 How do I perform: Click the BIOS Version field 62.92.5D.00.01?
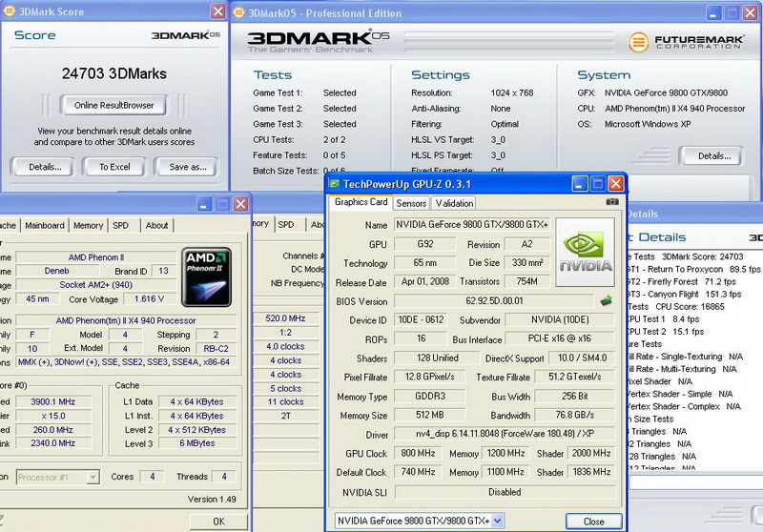(494, 300)
